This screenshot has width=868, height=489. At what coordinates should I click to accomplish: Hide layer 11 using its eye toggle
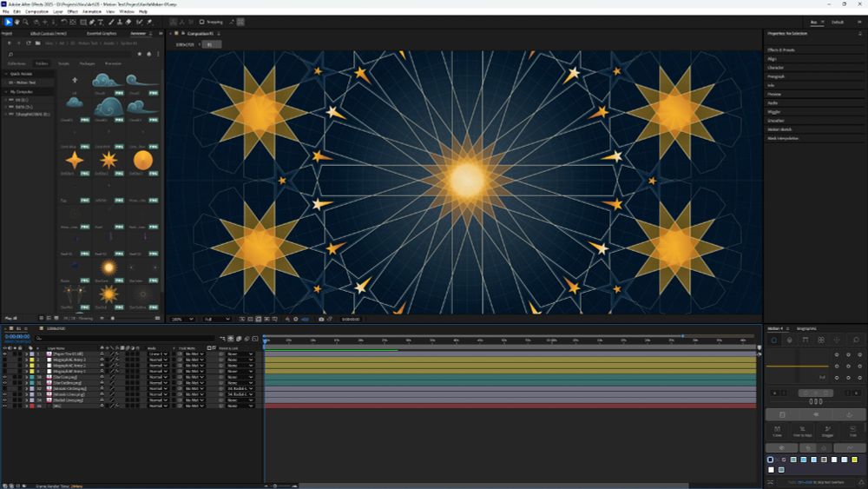coord(5,383)
